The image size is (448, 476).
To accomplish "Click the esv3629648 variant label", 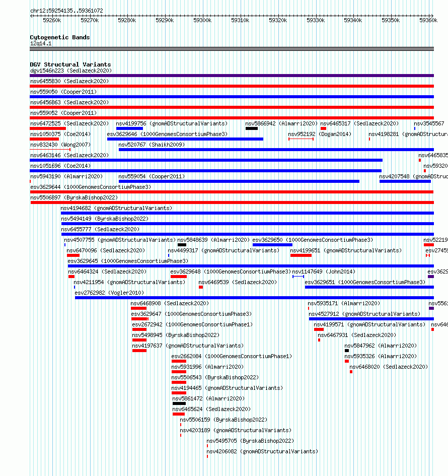I will (x=231, y=271).
